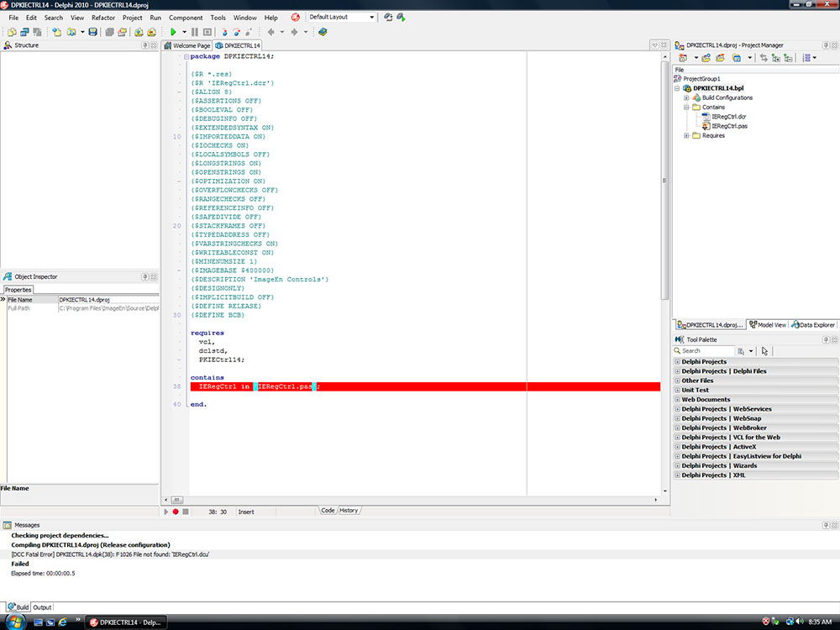Open the Run button dropdown arrow
The width and height of the screenshot is (840, 630).
coord(184,32)
